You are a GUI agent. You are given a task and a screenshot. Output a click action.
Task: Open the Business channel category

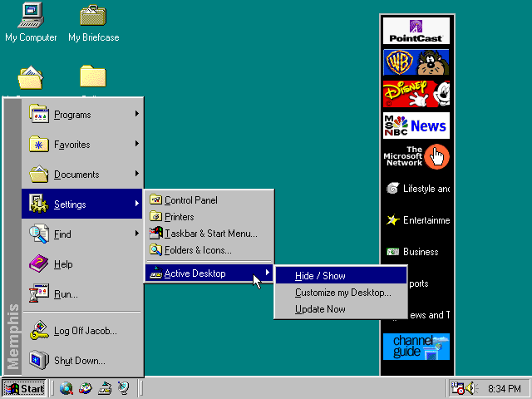click(x=412, y=252)
